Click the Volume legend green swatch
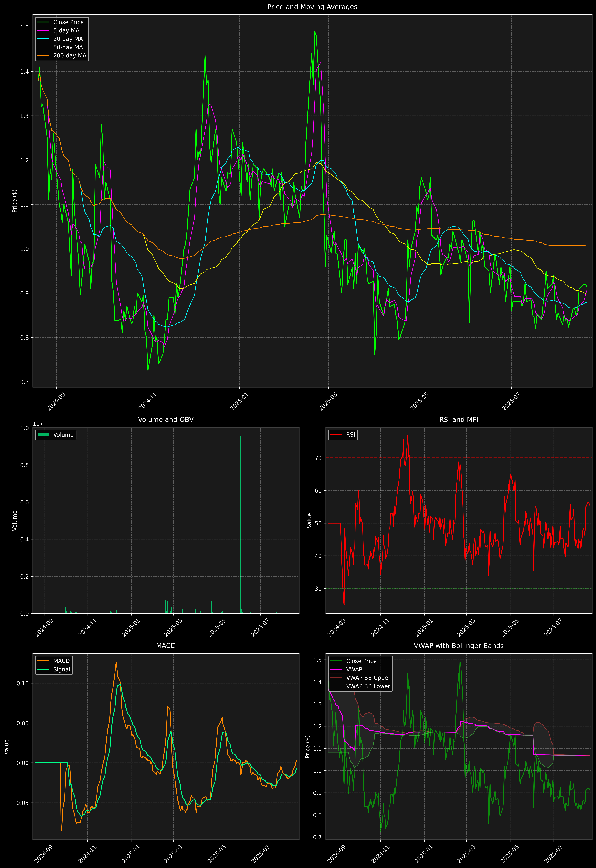Viewport: 596px width, 868px height. pyautogui.click(x=43, y=435)
